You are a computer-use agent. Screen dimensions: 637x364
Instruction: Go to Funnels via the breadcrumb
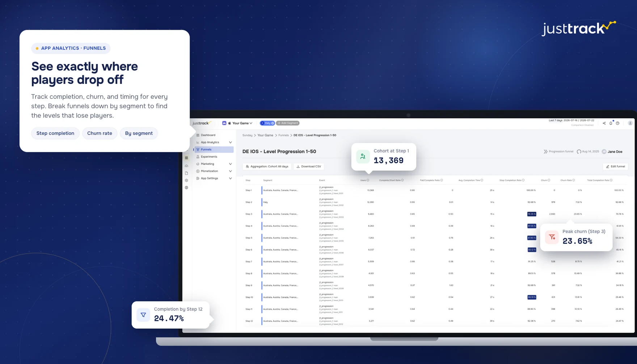click(x=283, y=135)
